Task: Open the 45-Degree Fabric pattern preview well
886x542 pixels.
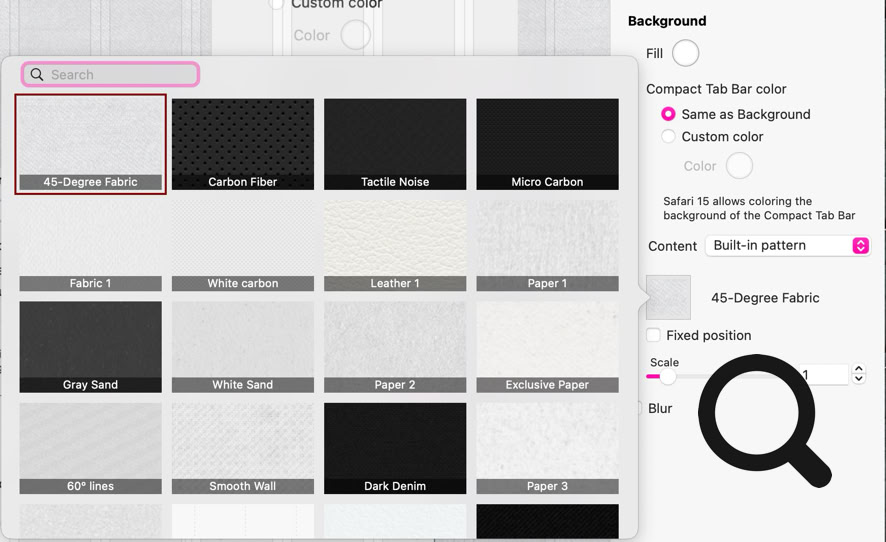Action: click(x=669, y=298)
